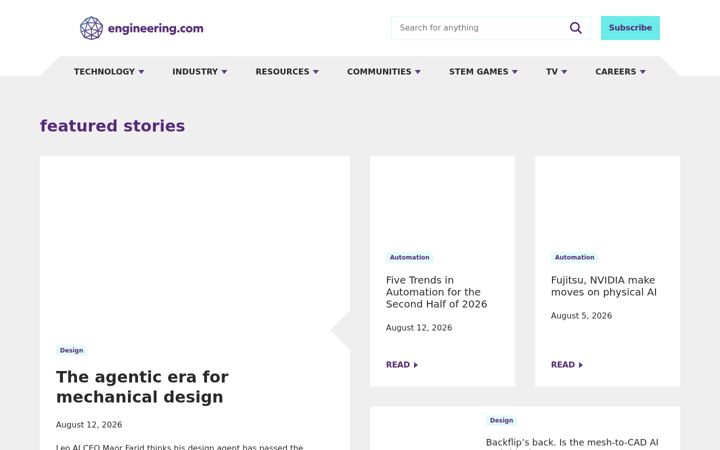This screenshot has height=450, width=720.
Task: Click the magnifying glass search icon
Action: [x=576, y=28]
